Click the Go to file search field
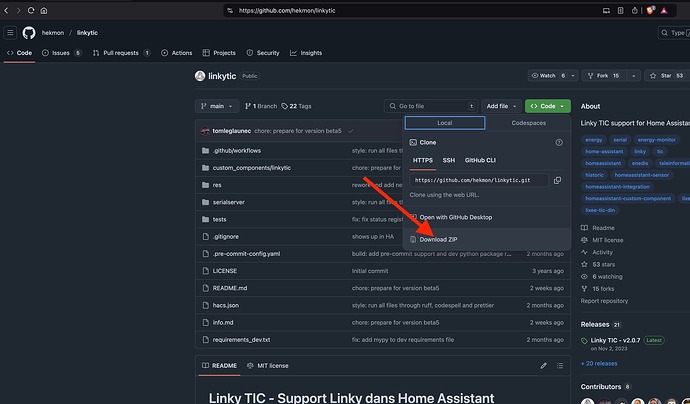Viewport: 690px width, 404px height. coord(431,106)
